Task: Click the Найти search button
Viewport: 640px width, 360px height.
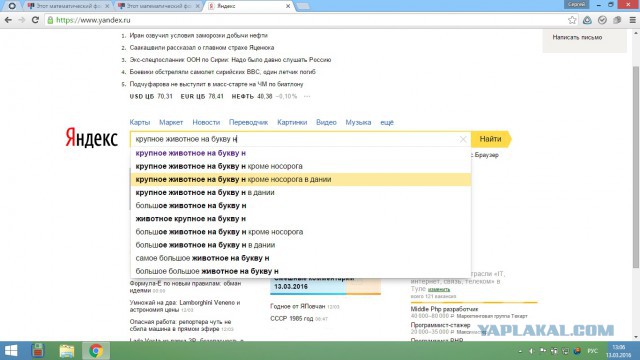Action: pyautogui.click(x=490, y=139)
